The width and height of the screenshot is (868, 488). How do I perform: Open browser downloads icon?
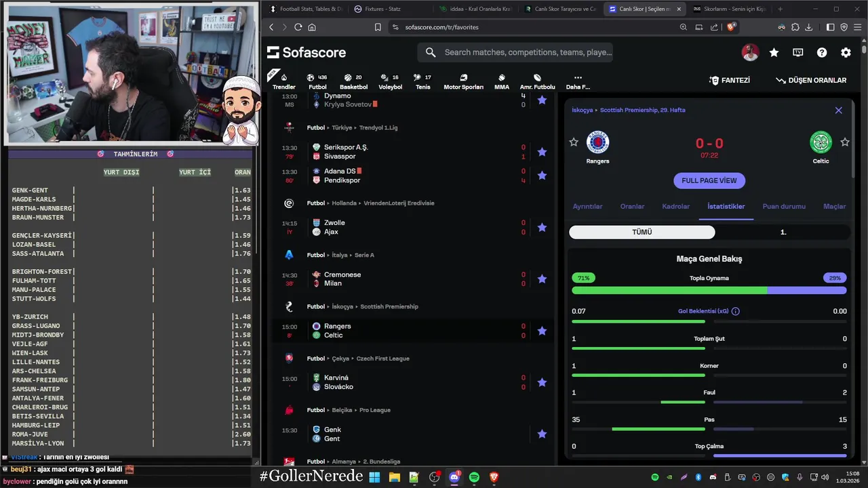[808, 27]
